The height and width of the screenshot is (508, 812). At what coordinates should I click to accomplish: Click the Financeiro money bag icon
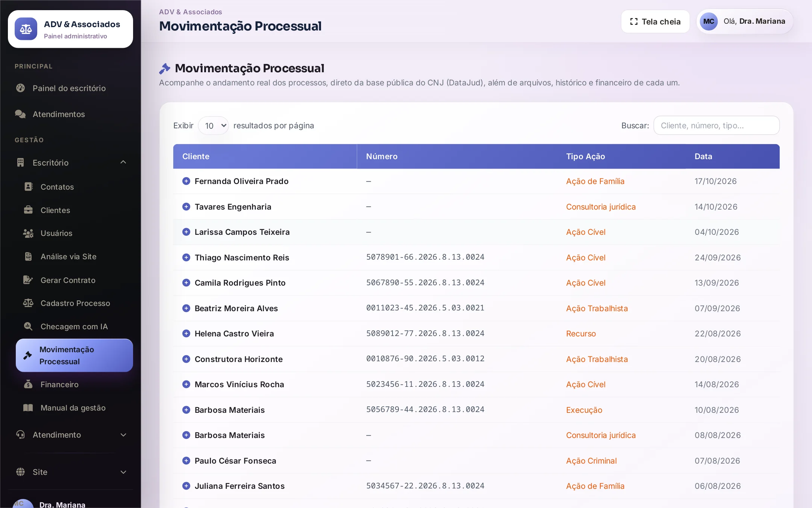click(29, 384)
